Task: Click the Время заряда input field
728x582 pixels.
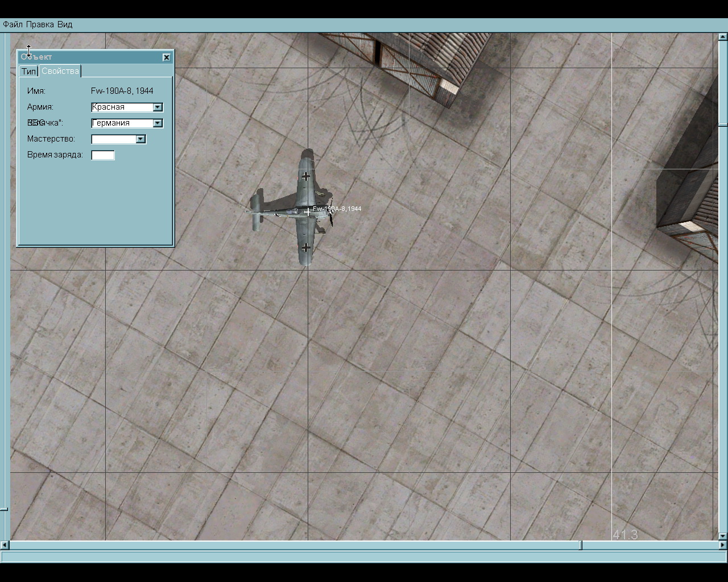Action: click(x=103, y=155)
